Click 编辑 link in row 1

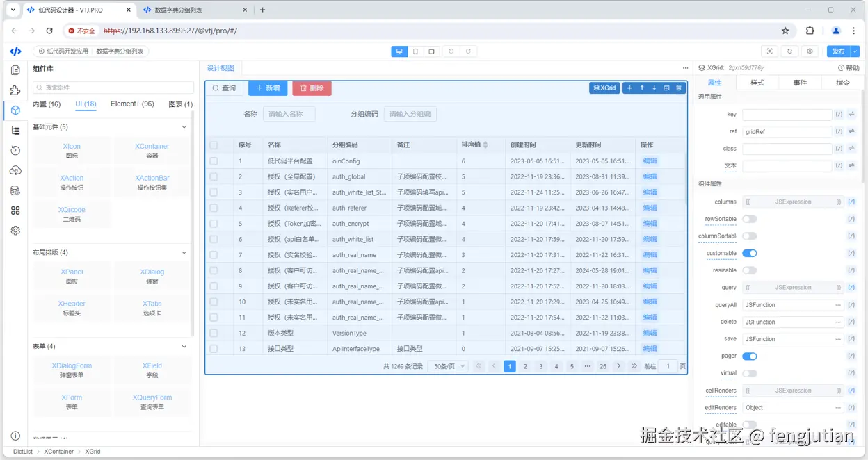[650, 161]
